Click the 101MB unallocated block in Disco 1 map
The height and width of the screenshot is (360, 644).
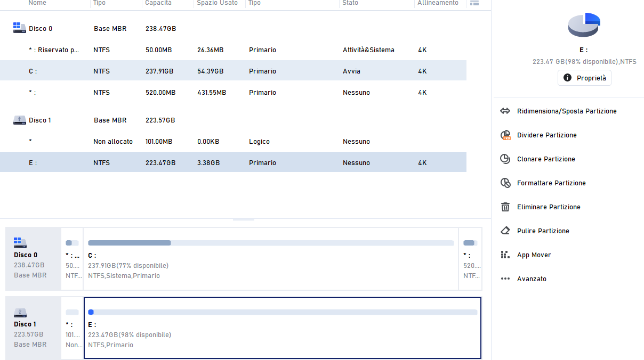tap(72, 328)
